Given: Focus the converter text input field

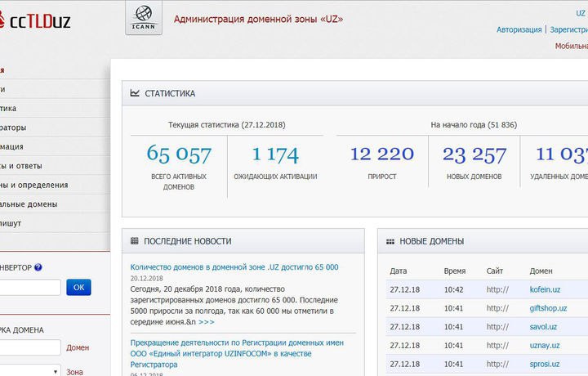Looking at the screenshot, I should 30,288.
